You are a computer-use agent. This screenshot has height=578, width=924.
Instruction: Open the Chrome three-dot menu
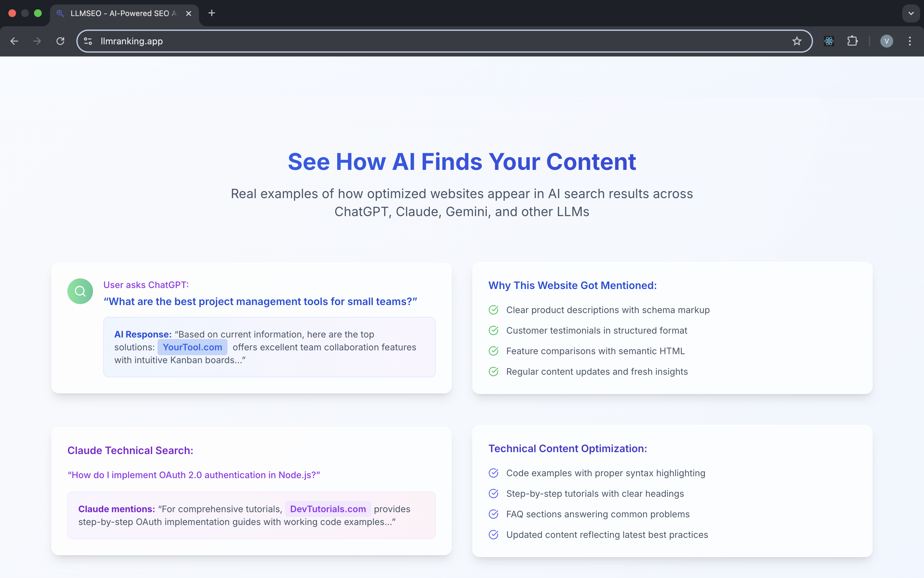pos(910,41)
